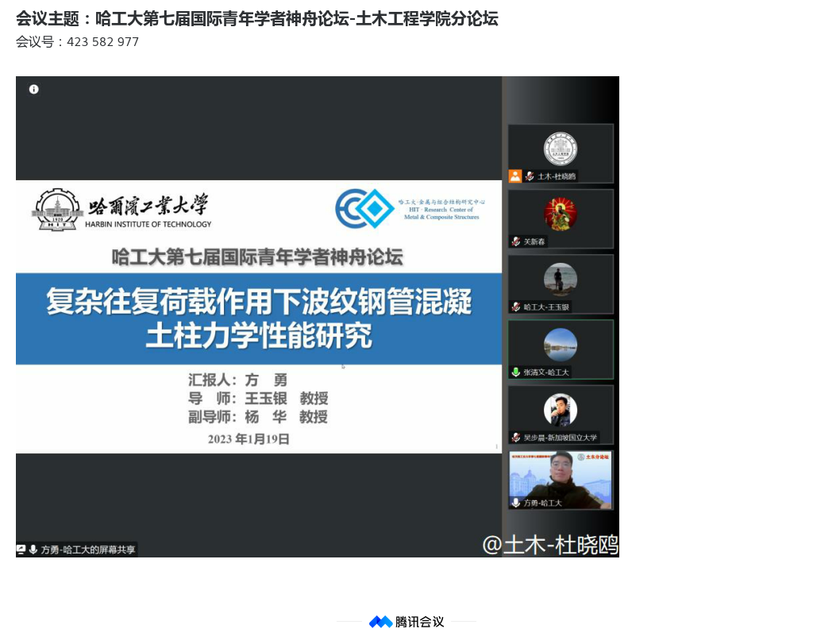Screen dimensions: 813x644
Task: Click the meeting number 423 582 977
Action: 102,42
